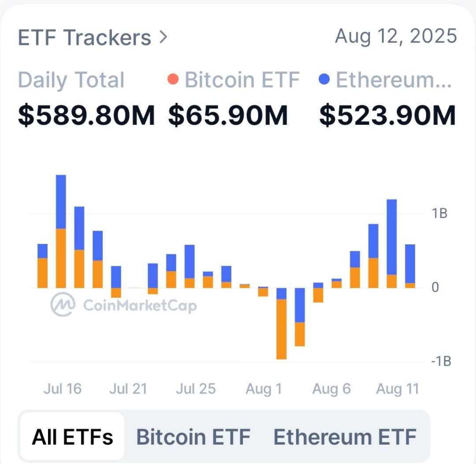Select the All ETFs tab

click(x=72, y=437)
